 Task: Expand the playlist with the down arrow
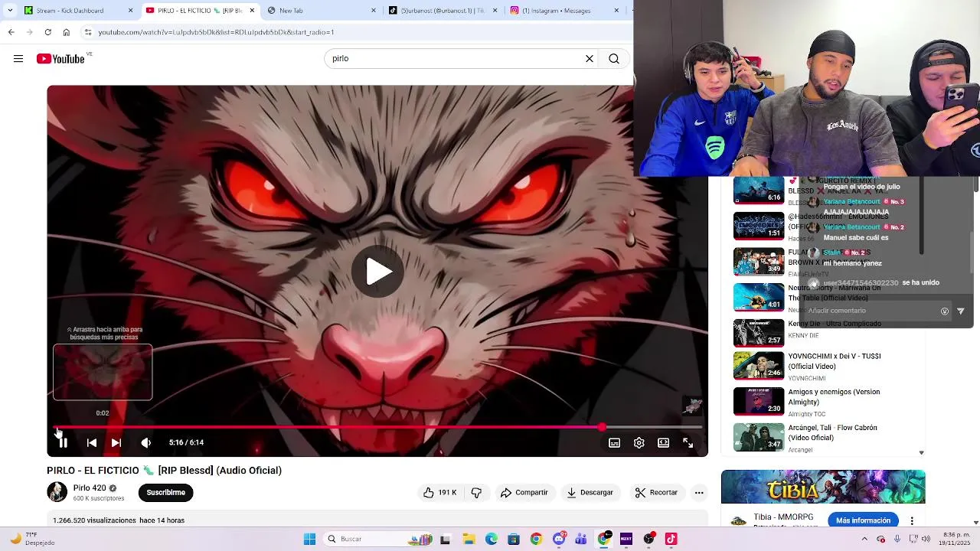[921, 452]
